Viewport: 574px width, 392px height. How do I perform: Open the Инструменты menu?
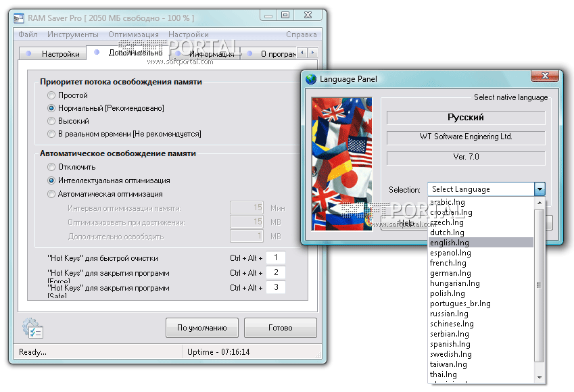tap(73, 34)
